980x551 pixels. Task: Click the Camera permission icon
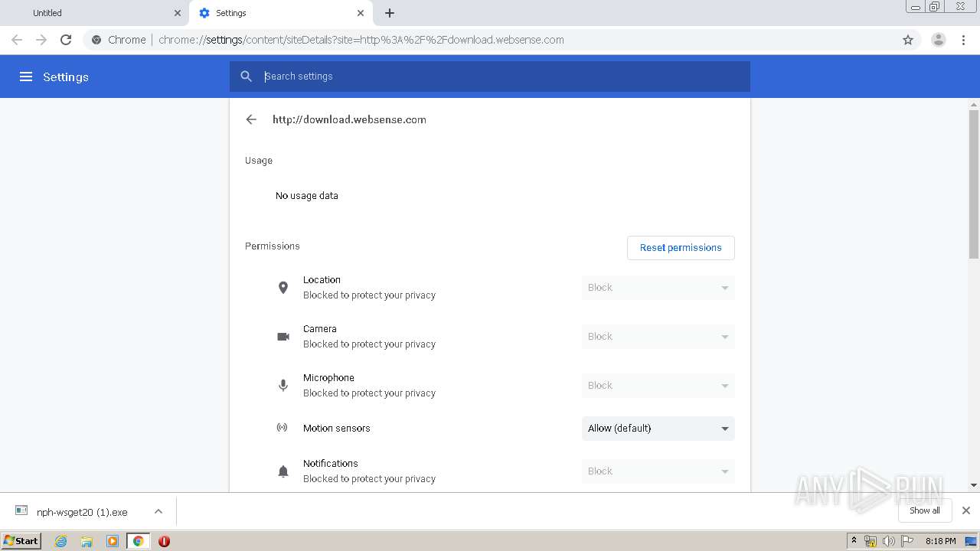[x=283, y=337]
